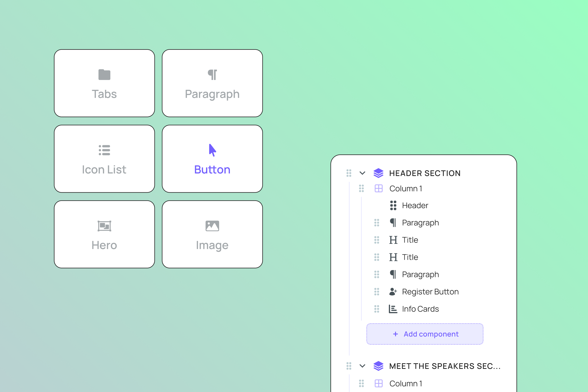The image size is (588, 392).
Task: Click the HEADER SECTION layers icon
Action: click(378, 173)
